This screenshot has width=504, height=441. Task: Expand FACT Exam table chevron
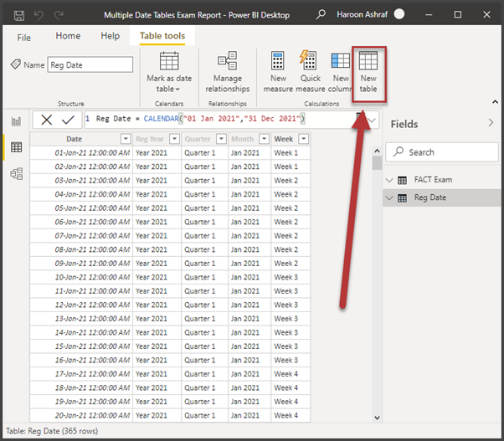coord(389,180)
